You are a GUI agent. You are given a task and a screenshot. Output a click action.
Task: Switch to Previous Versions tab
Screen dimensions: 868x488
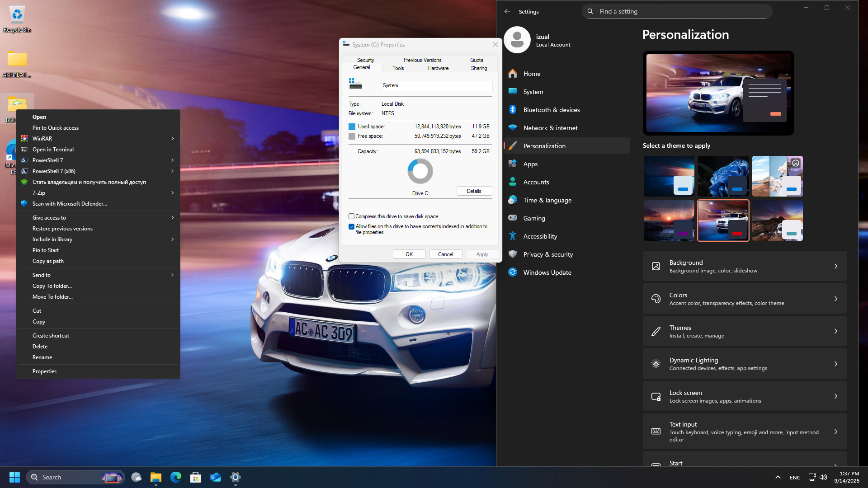click(x=422, y=60)
